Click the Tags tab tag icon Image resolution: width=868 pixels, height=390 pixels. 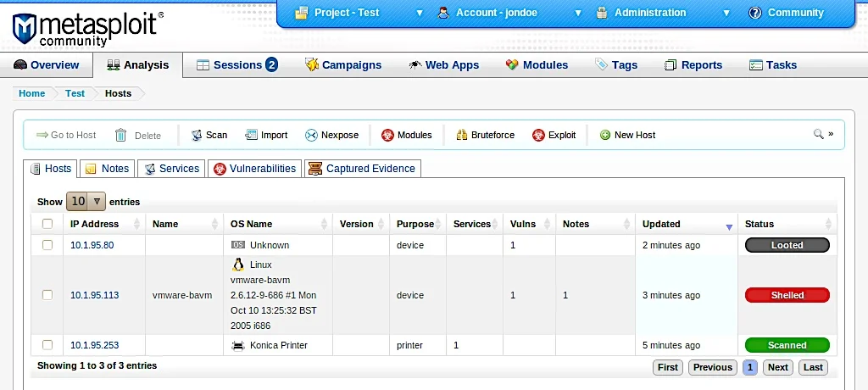[601, 64]
